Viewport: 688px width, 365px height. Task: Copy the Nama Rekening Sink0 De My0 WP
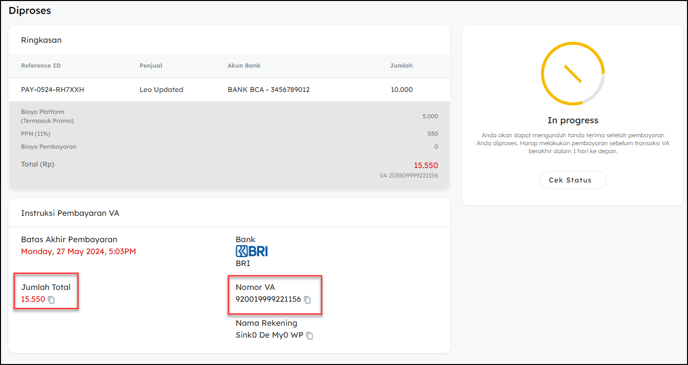tap(310, 336)
